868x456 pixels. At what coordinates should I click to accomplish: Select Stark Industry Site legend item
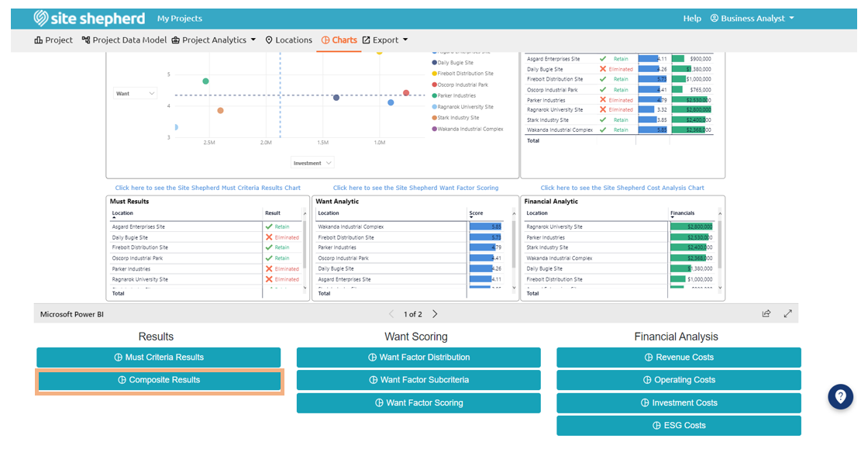point(455,117)
